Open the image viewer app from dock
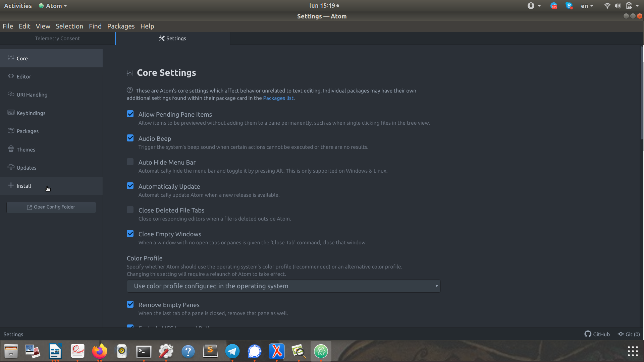Viewport: 644px width, 362px height. click(x=299, y=351)
